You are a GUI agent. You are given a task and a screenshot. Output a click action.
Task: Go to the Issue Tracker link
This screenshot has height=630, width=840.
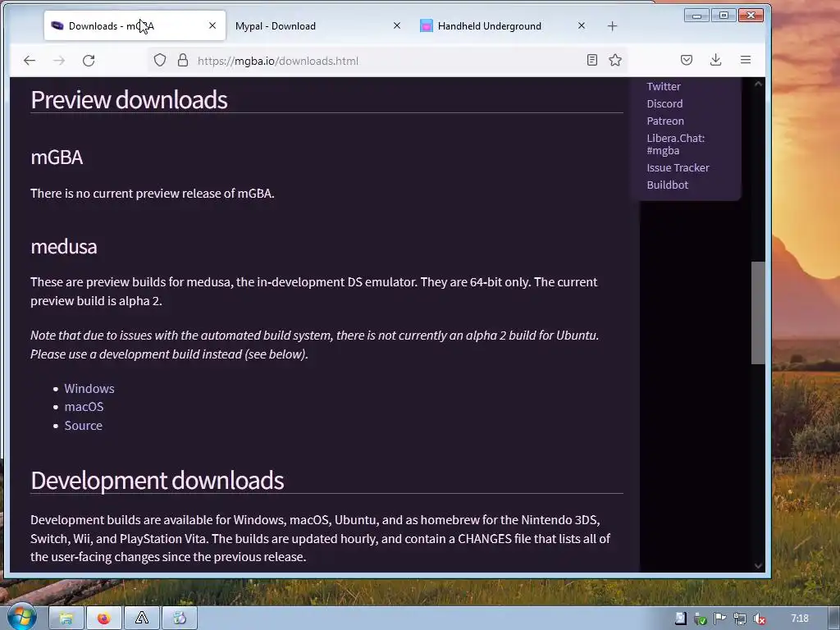click(x=678, y=167)
